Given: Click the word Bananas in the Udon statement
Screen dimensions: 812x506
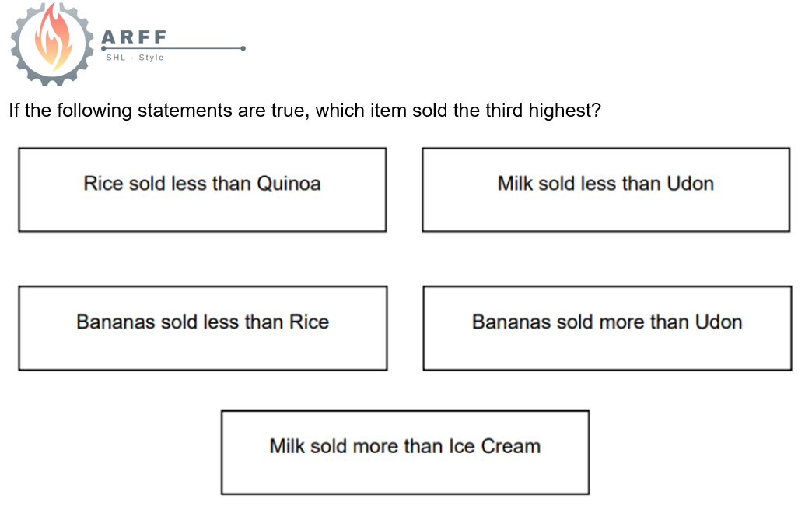Looking at the screenshot, I should pos(511,322).
